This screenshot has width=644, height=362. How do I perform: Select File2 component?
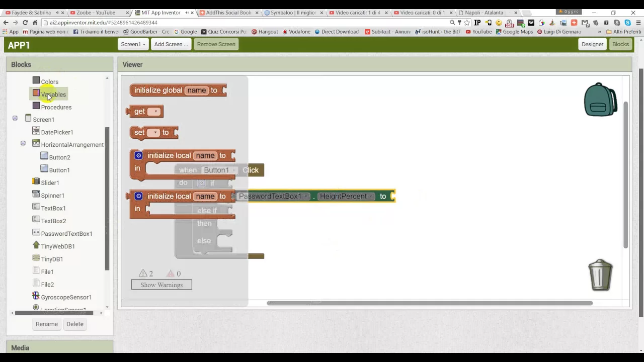pos(47,285)
